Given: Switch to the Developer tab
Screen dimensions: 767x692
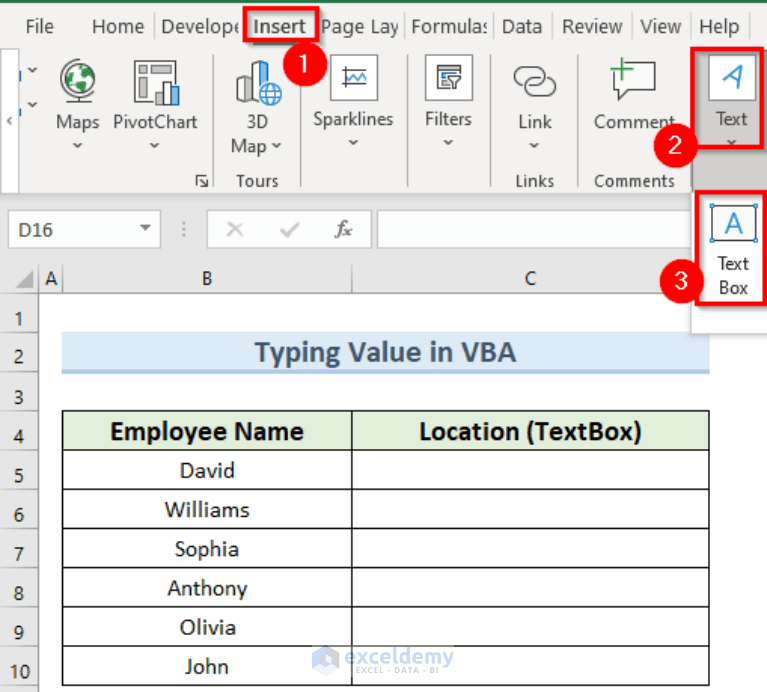Looking at the screenshot, I should [200, 26].
